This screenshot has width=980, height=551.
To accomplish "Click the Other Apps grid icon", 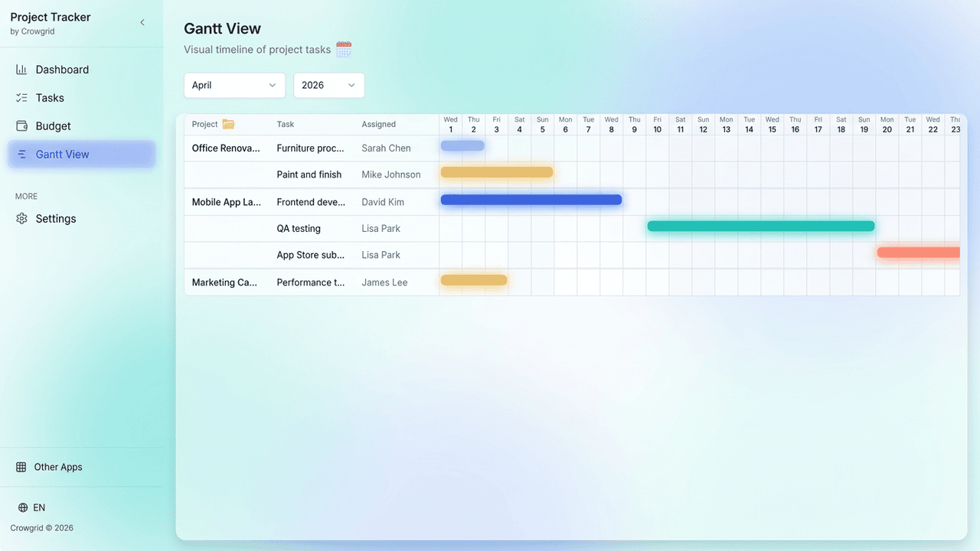I will point(21,467).
